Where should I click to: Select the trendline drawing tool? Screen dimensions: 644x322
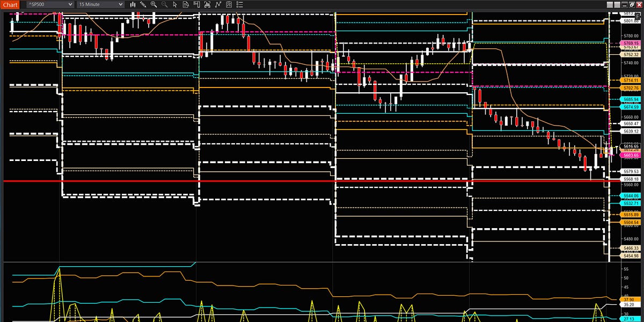[x=218, y=4]
